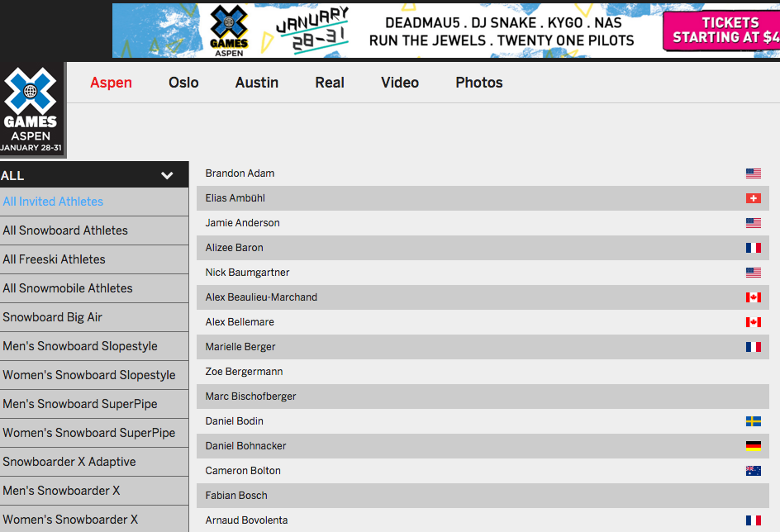This screenshot has height=532, width=780.
Task: Select Men's Snowboarder X filter
Action: tap(94, 491)
